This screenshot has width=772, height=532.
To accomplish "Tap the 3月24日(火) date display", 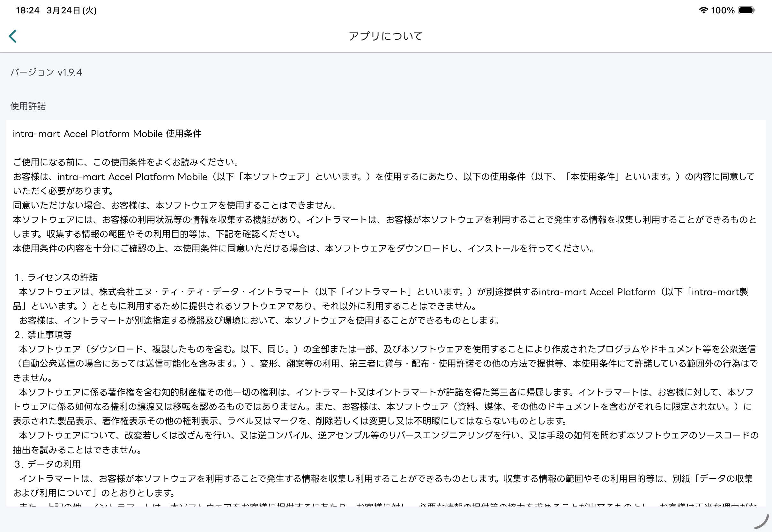I will click(x=71, y=10).
